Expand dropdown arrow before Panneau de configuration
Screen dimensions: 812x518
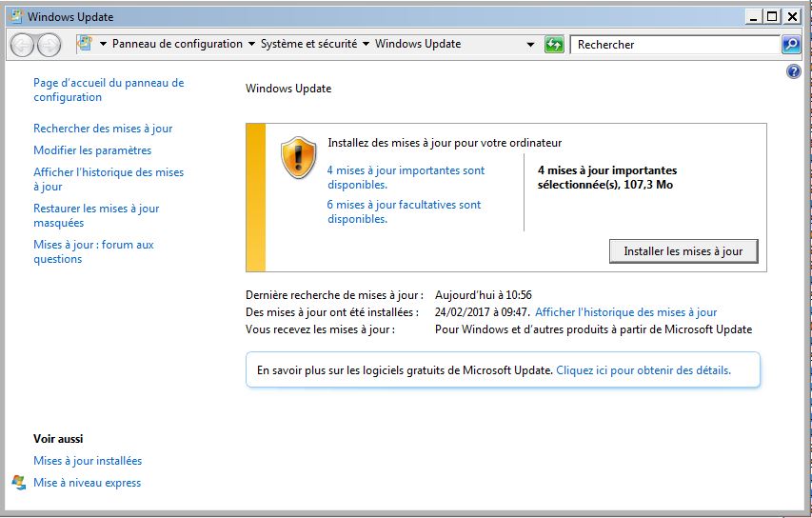tap(103, 44)
